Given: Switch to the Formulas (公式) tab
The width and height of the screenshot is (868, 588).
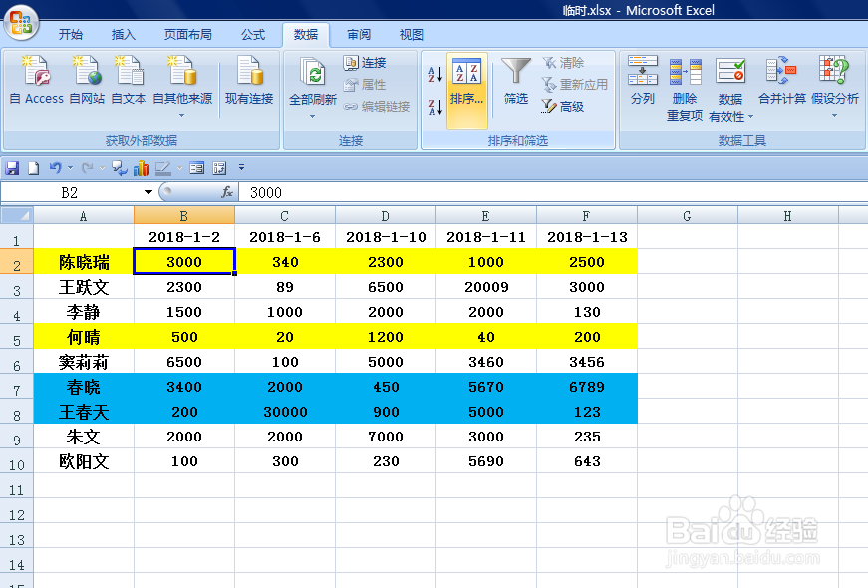Looking at the screenshot, I should pos(253,35).
